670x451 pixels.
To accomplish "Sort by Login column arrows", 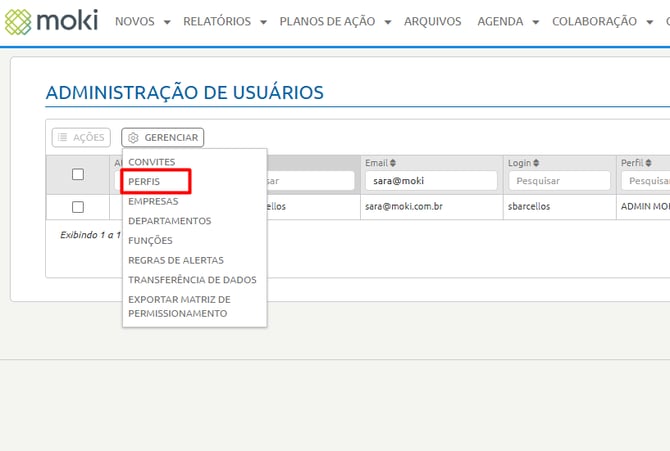I will [x=537, y=163].
